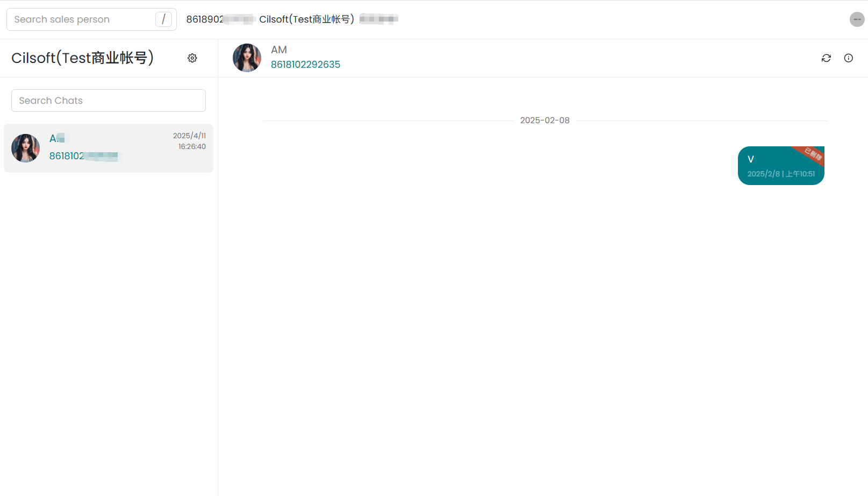
Task: Click the user avatar in top-right corner
Action: pyautogui.click(x=857, y=19)
